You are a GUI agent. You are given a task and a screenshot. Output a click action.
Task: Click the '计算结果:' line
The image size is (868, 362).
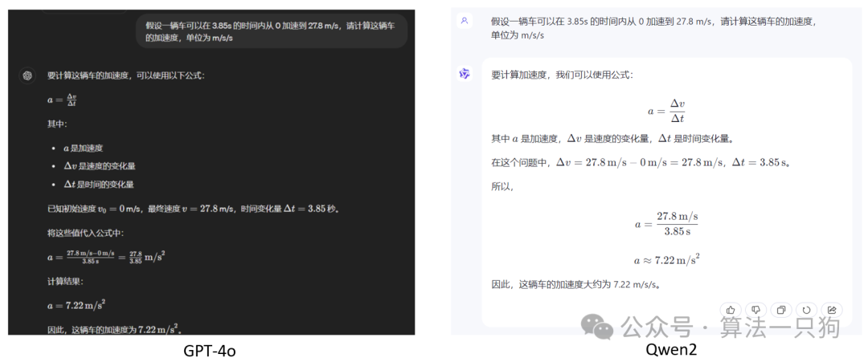click(65, 281)
